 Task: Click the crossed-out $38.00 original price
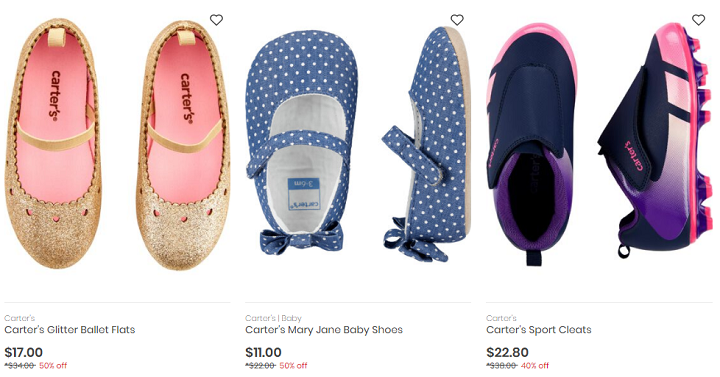pos(502,366)
